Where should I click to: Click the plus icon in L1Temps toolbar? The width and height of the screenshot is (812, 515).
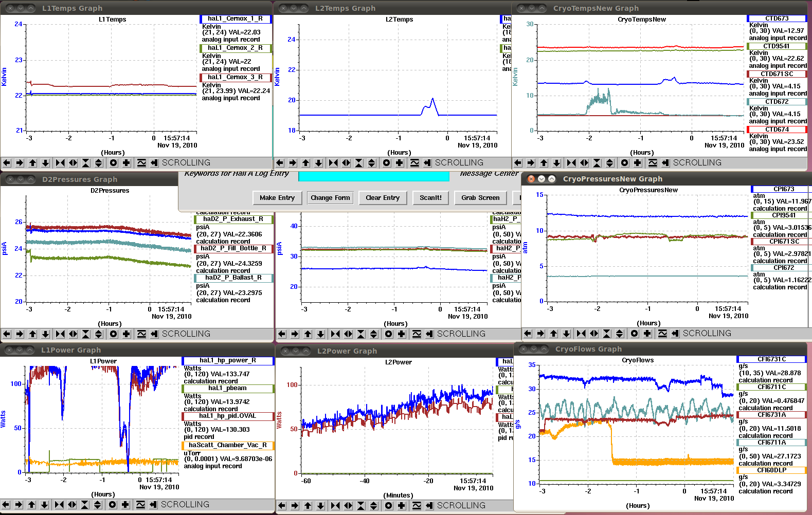126,163
